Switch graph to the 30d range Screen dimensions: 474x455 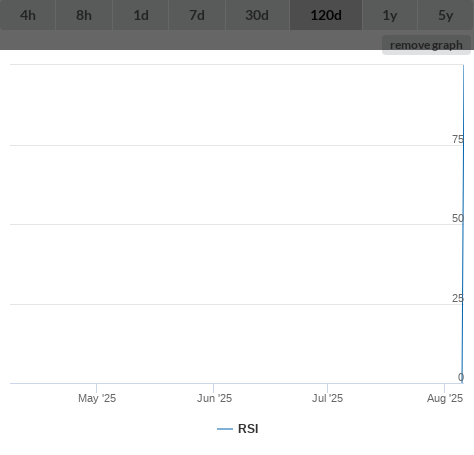click(x=257, y=15)
